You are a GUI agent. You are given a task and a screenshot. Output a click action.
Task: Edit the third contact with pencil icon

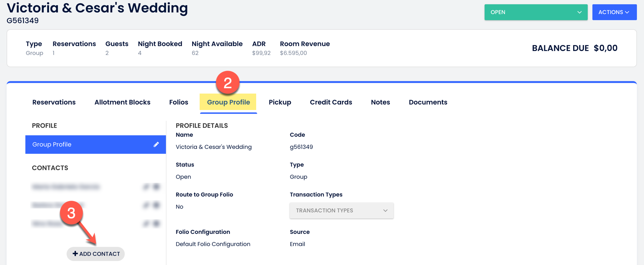point(146,224)
